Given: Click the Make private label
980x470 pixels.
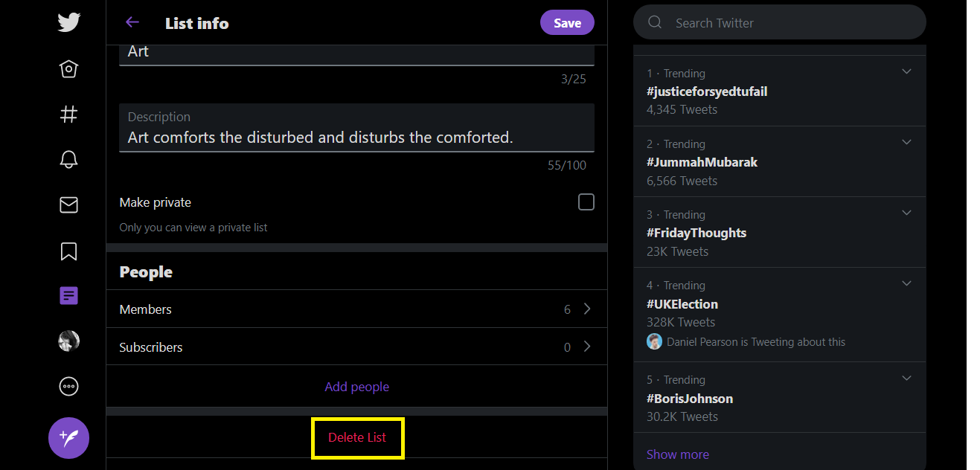Looking at the screenshot, I should [x=156, y=202].
